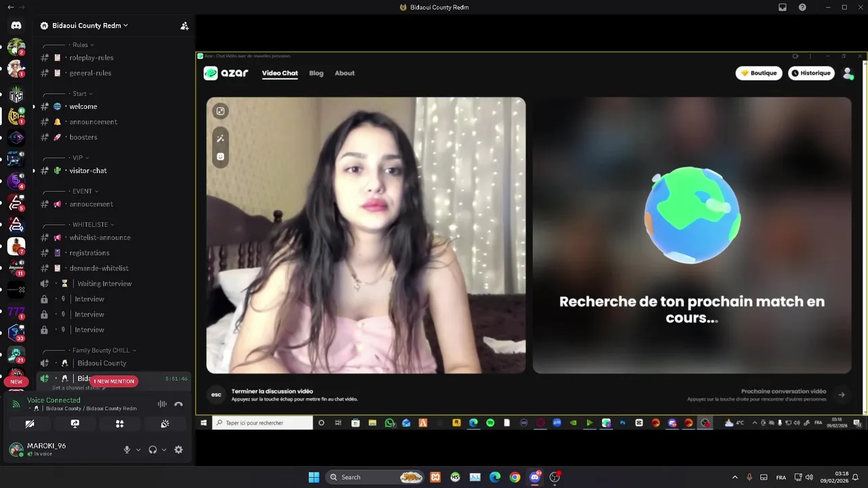Open Azar profile avatar icon
Screen dimensions: 868x488
(x=848, y=73)
